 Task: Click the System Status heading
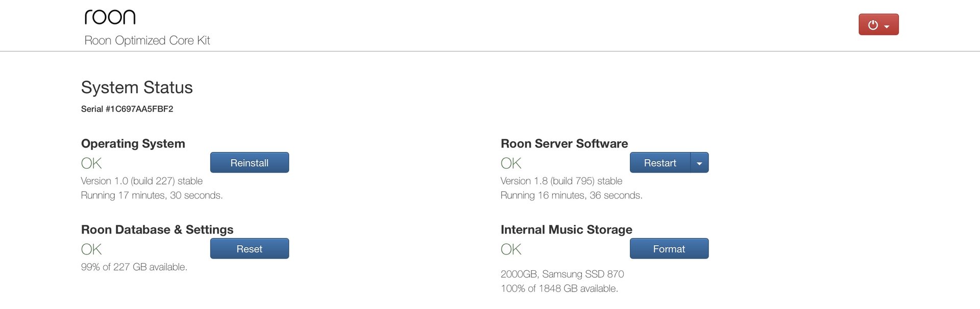[x=137, y=88]
